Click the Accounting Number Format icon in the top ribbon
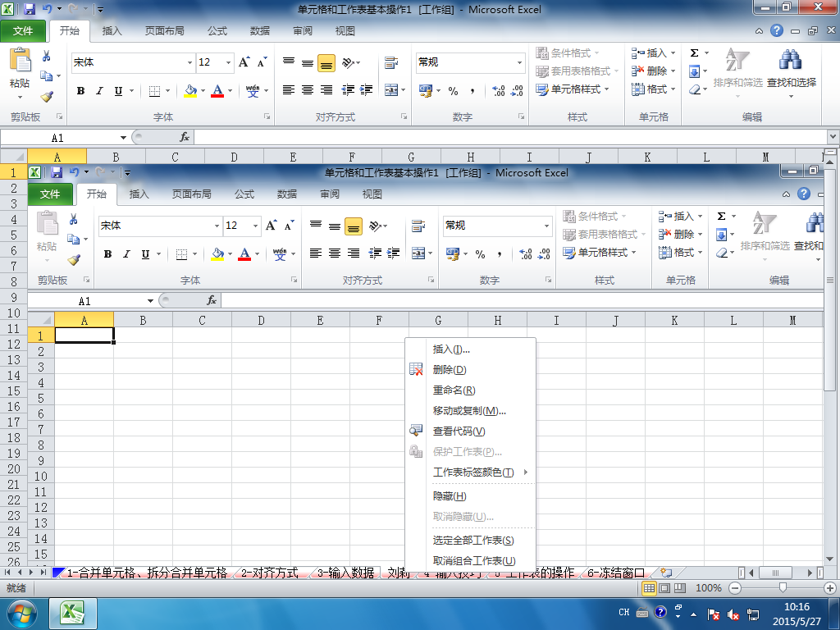The image size is (840, 630). (x=426, y=91)
